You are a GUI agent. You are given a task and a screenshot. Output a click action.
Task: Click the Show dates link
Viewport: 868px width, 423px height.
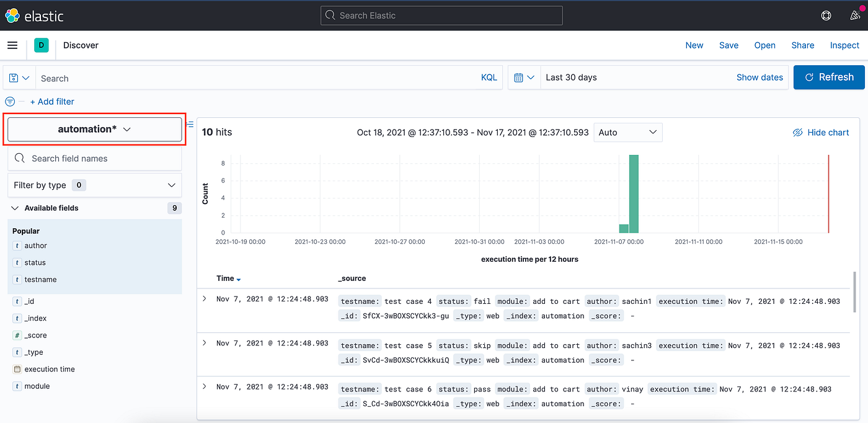pyautogui.click(x=759, y=77)
